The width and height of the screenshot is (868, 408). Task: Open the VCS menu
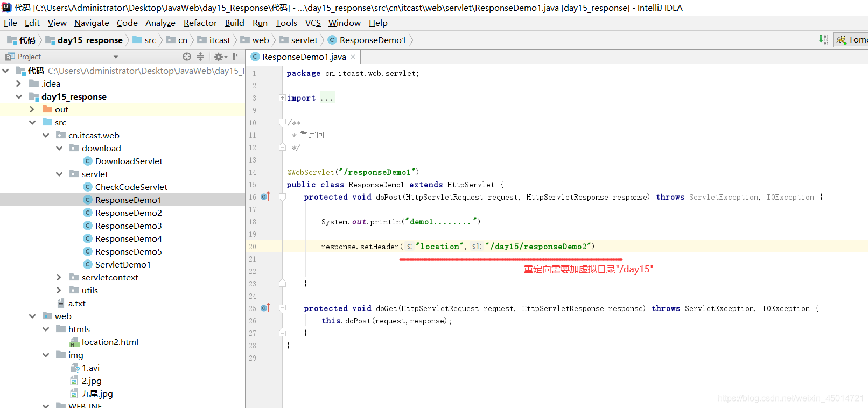(x=313, y=23)
